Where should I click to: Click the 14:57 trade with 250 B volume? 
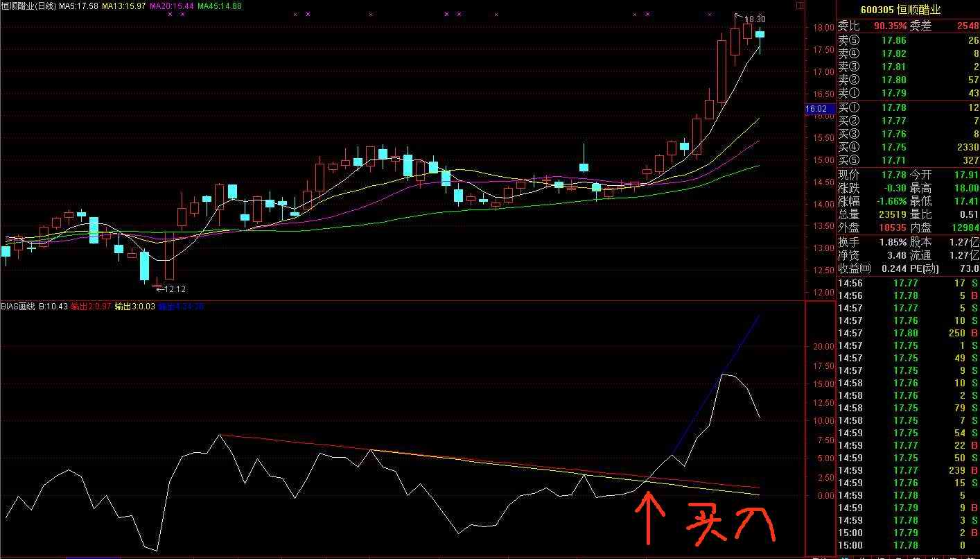click(x=908, y=333)
